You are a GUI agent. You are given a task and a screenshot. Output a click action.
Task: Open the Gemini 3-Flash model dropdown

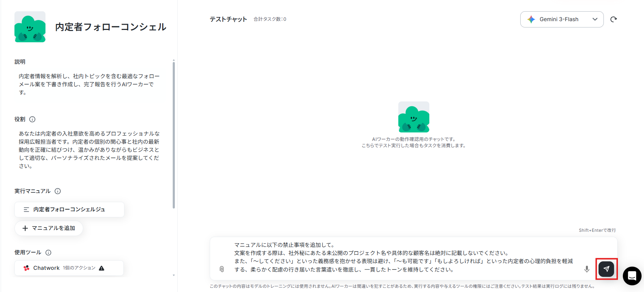tap(562, 19)
